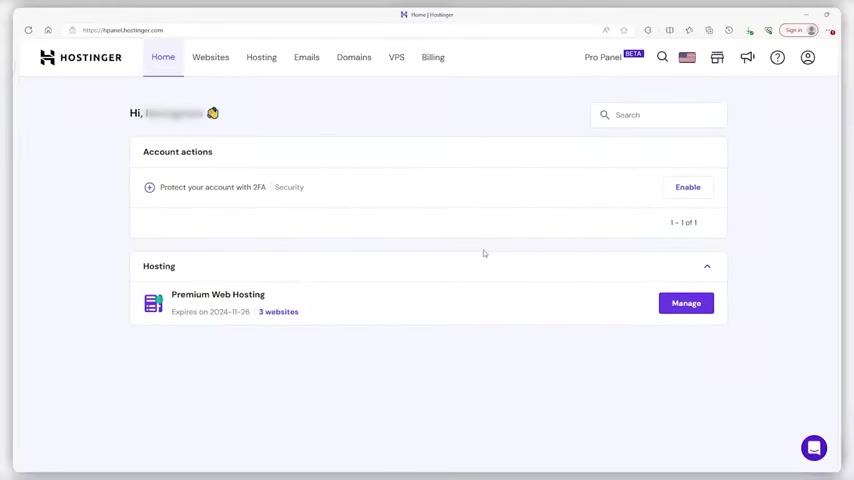
Task: Click the browser extensions icon
Action: (648, 30)
